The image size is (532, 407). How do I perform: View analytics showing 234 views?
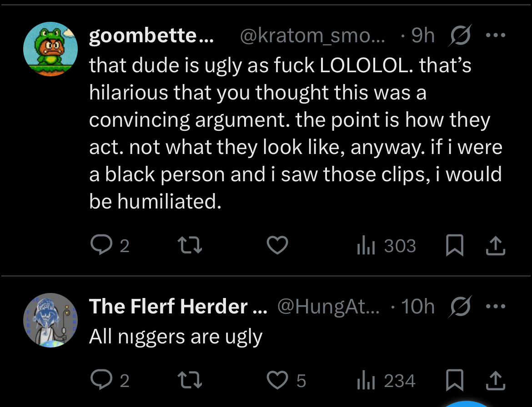coord(386,381)
